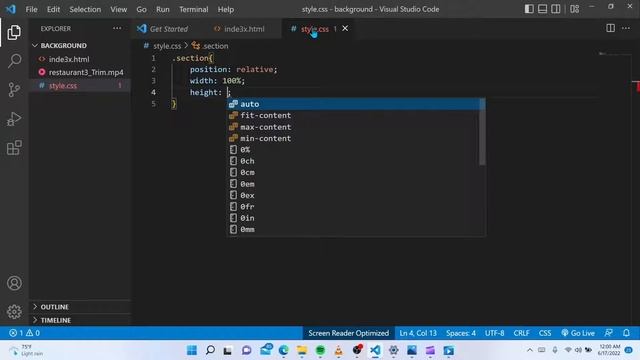640x360 pixels.
Task: Toggle secondary side bar layout icon
Action: point(556,9)
